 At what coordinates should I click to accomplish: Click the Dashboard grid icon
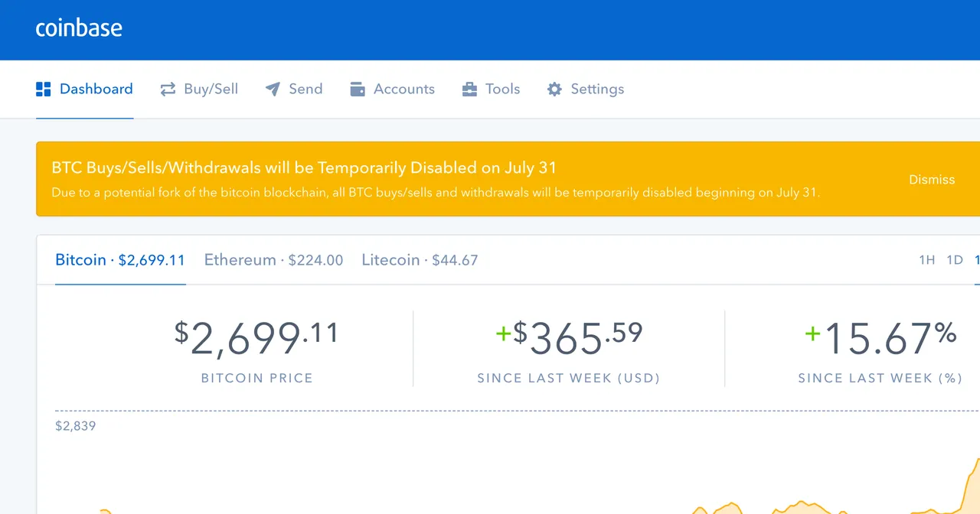pos(43,89)
